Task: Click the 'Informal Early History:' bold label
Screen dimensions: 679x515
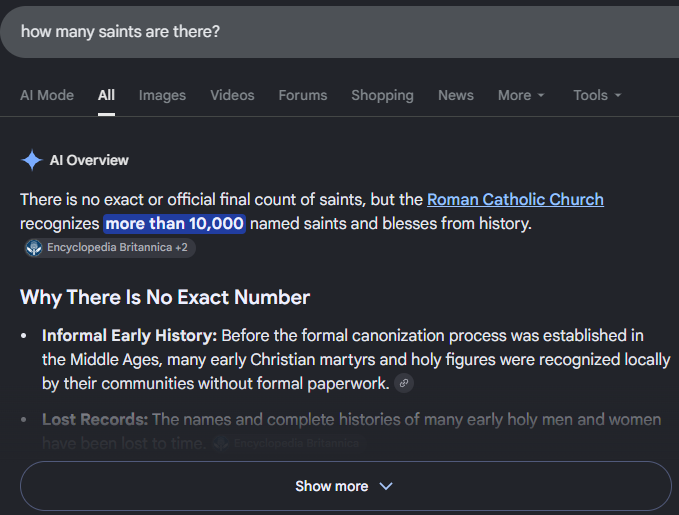Action: [x=129, y=336]
